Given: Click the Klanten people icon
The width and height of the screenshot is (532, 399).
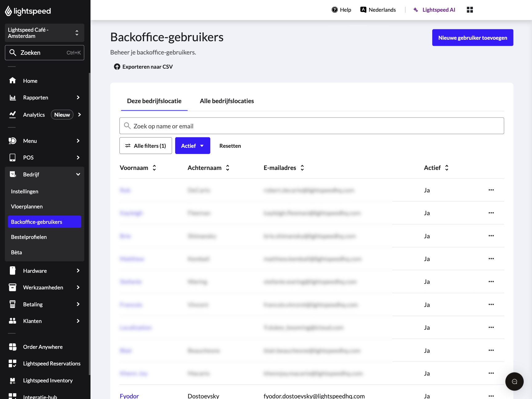Looking at the screenshot, I should (x=13, y=321).
